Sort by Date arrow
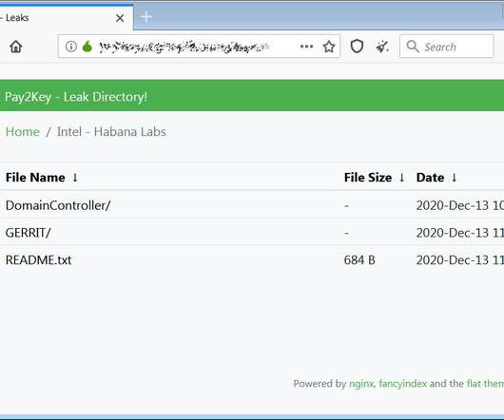Image resolution: width=504 pixels, height=420 pixels. tap(454, 178)
